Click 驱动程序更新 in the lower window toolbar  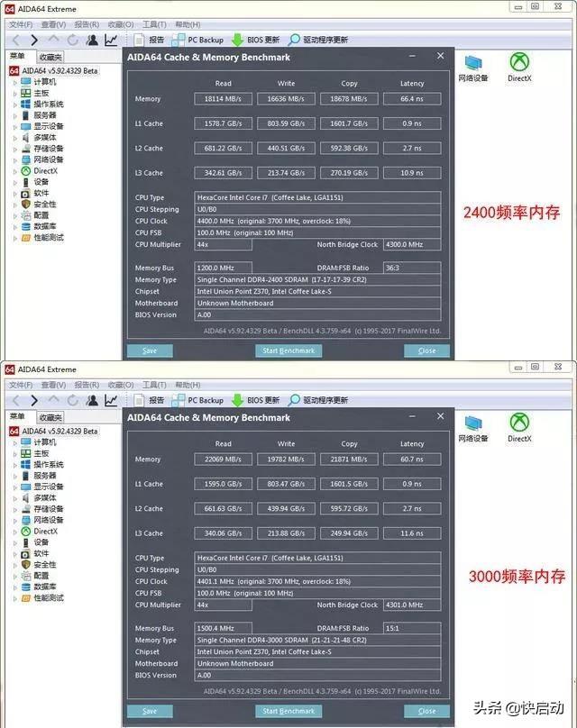click(x=317, y=400)
